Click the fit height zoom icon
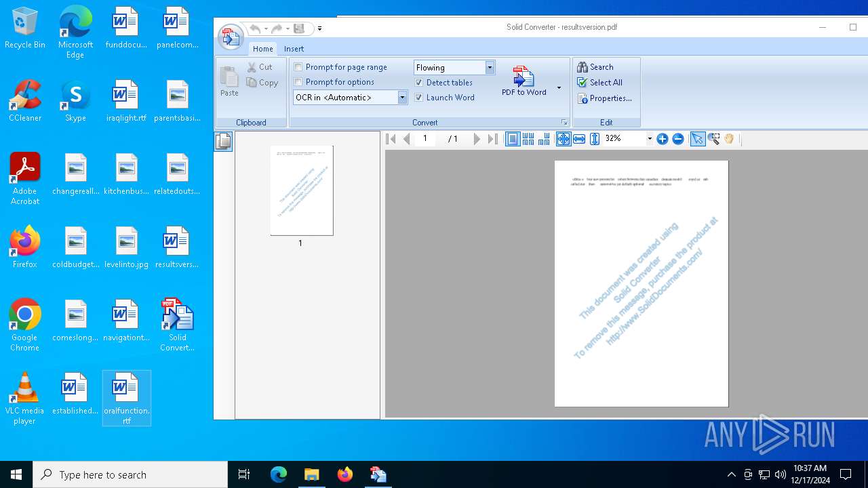868x488 pixels. coord(595,139)
